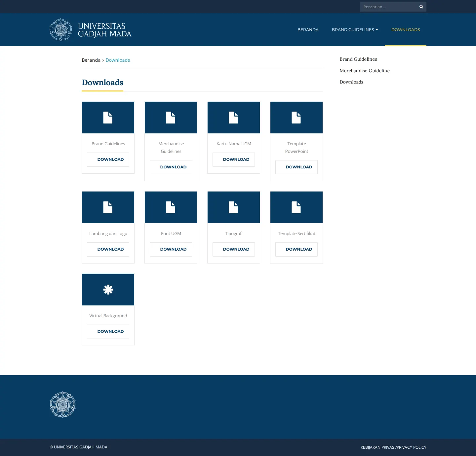
Task: Click the Universitas Gadjah Mada header logo
Action: pyautogui.click(x=91, y=30)
